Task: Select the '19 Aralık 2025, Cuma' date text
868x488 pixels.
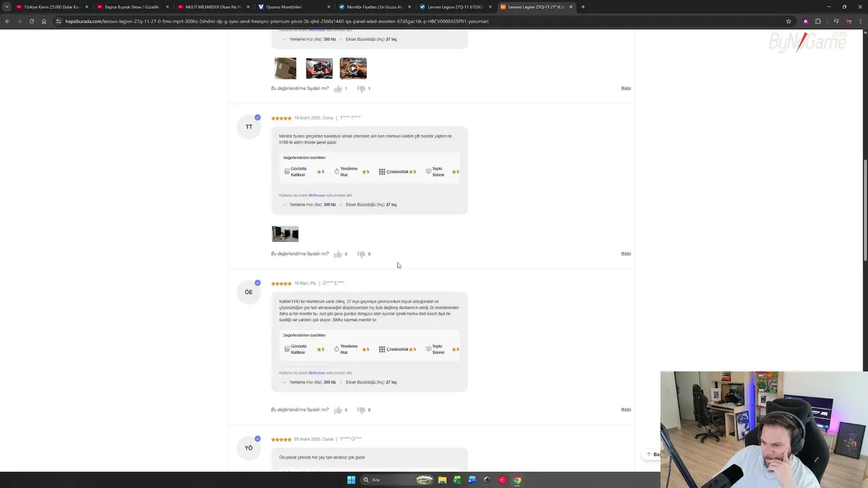Action: click(x=314, y=118)
